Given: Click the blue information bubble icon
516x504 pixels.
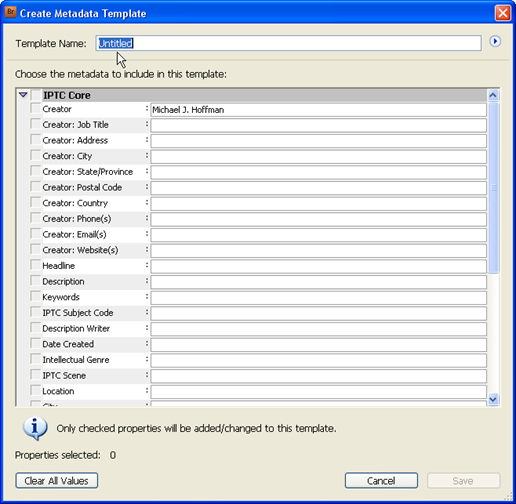Looking at the screenshot, I should click(35, 428).
